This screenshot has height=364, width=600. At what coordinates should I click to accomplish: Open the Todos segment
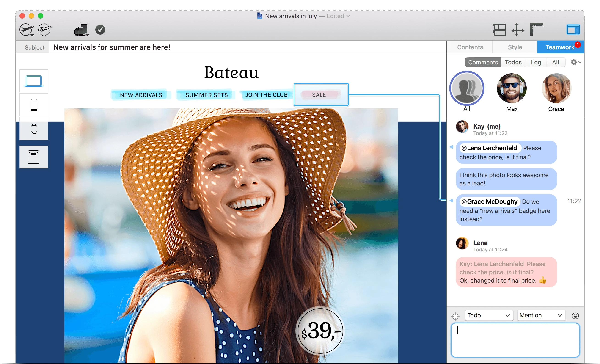pos(513,62)
